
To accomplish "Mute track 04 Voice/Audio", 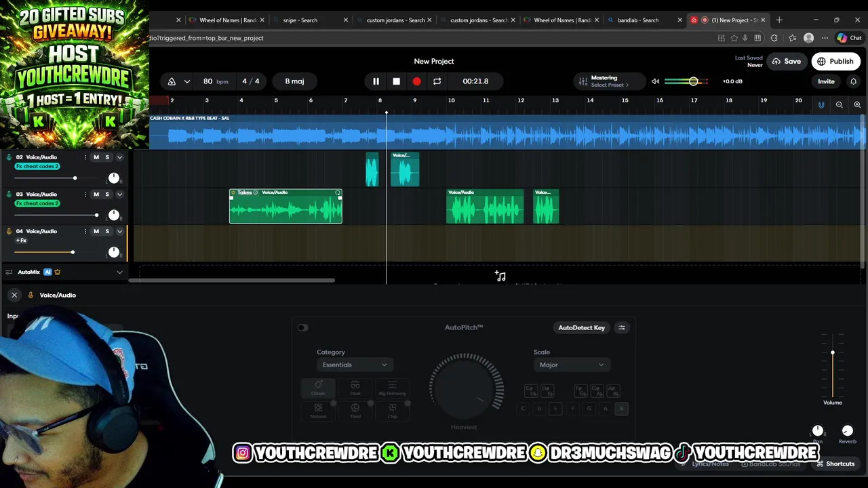I will click(96, 231).
